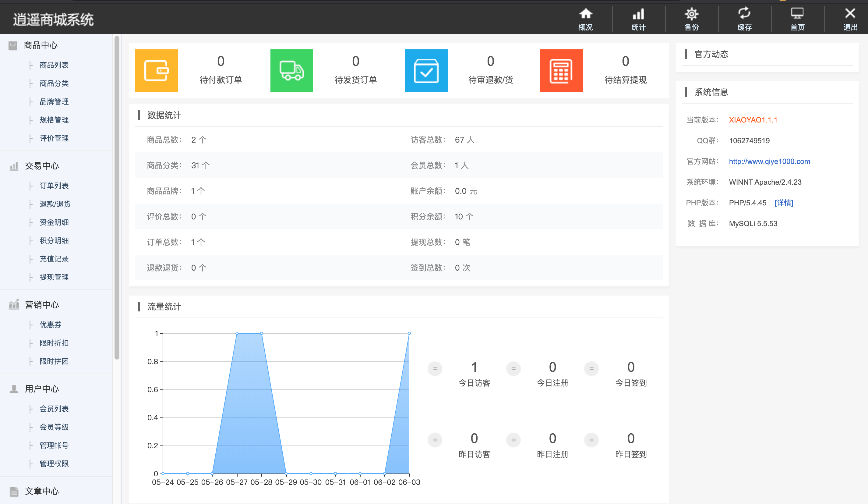Click the round icon beside 昨日访客

(435, 440)
